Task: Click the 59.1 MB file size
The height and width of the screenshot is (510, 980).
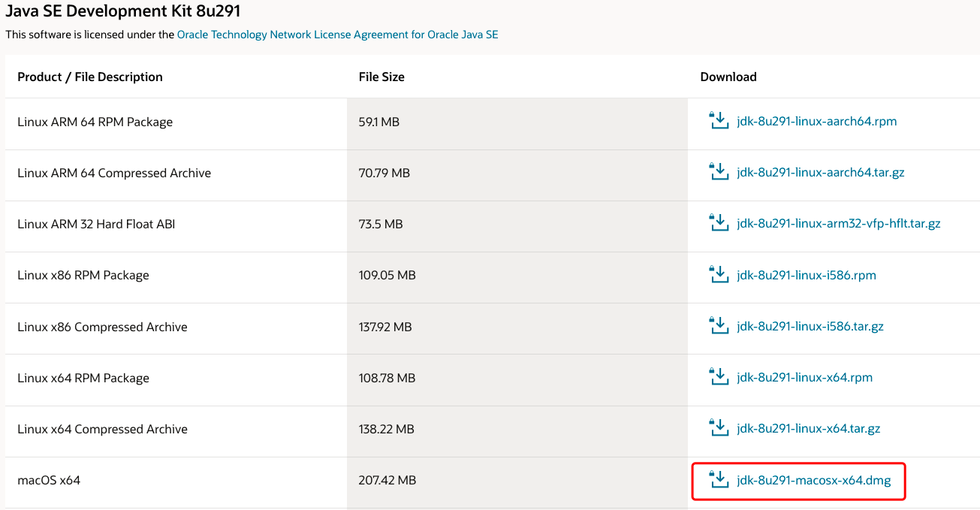Action: 379,122
